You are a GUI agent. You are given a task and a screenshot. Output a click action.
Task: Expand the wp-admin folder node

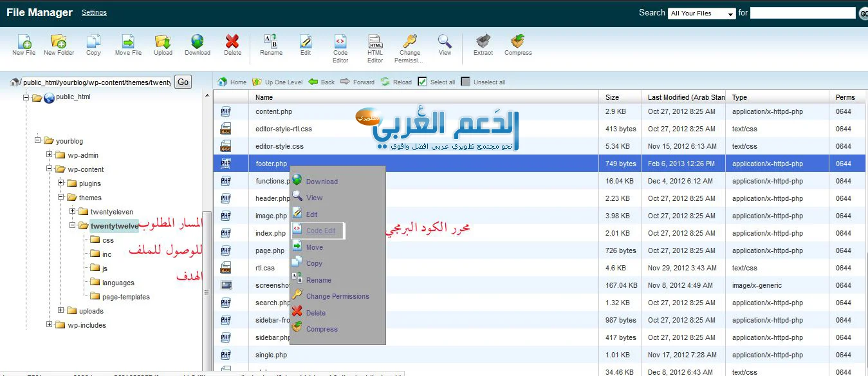[50, 155]
